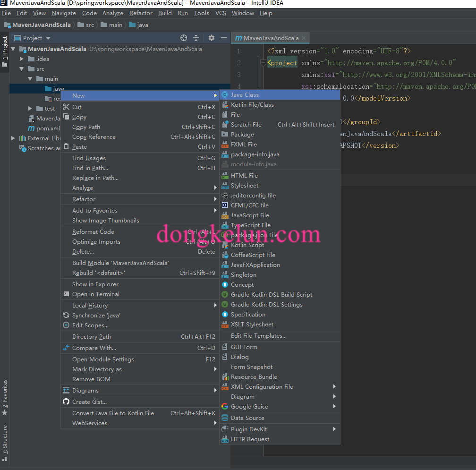The image size is (476, 470).
Task: Open the Project view dropdown arrow
Action: click(48, 38)
